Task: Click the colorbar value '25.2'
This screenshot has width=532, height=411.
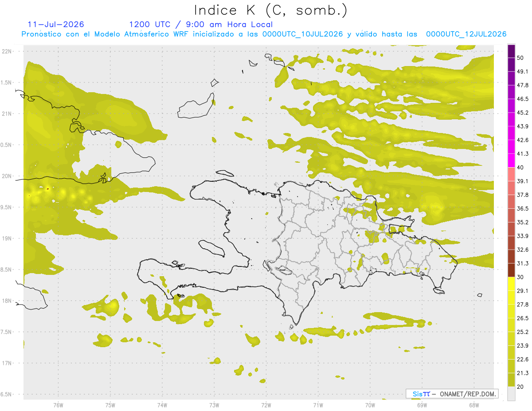Action: (x=523, y=332)
